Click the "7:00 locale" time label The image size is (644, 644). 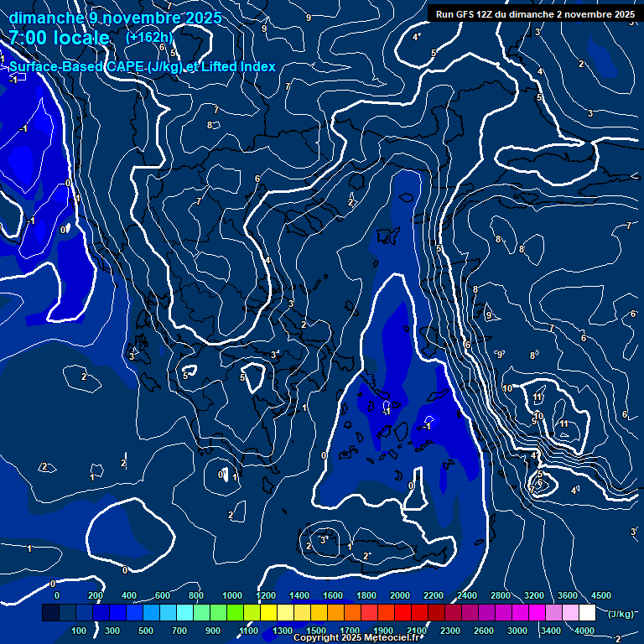60,38
